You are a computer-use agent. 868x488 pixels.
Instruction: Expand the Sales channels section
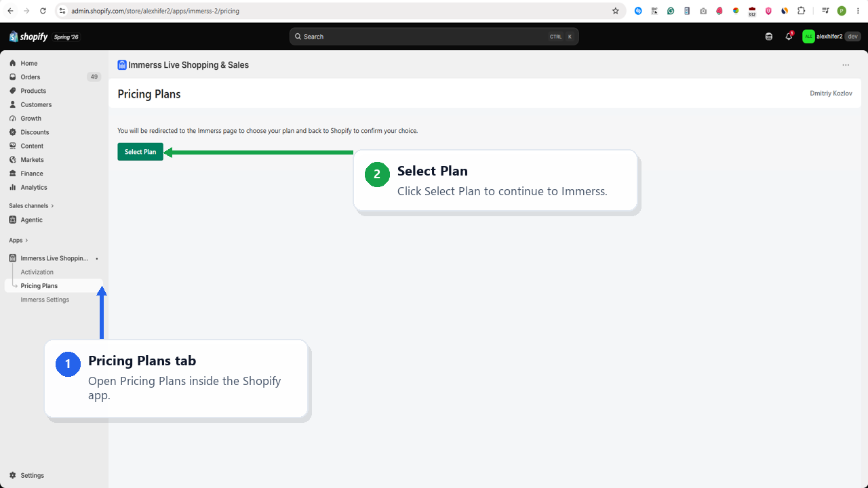tap(31, 205)
